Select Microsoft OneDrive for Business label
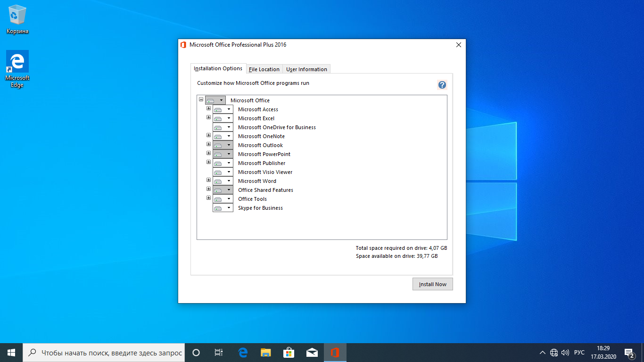 pyautogui.click(x=277, y=127)
